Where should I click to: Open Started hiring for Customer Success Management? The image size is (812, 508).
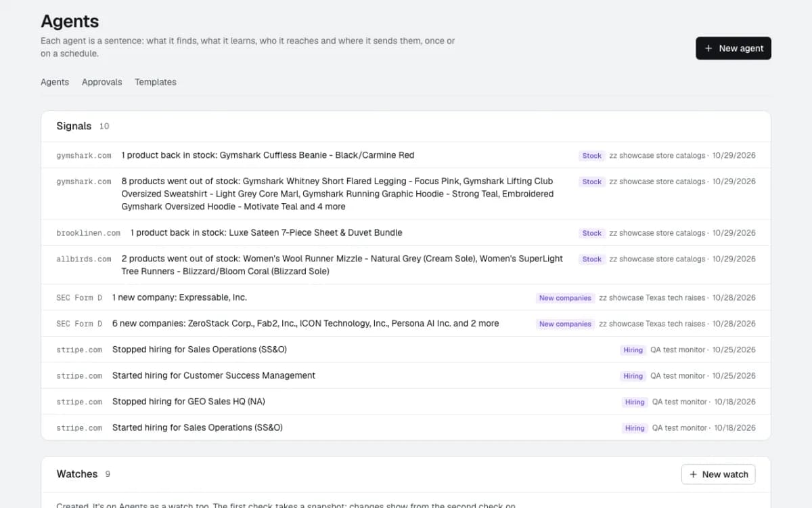click(406, 375)
